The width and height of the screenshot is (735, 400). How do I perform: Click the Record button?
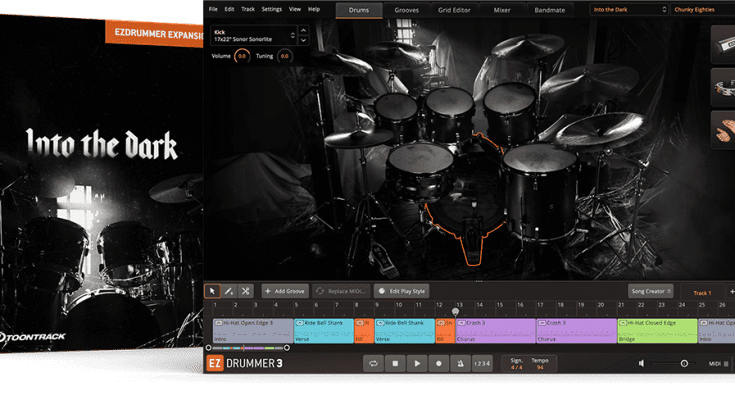(x=438, y=364)
